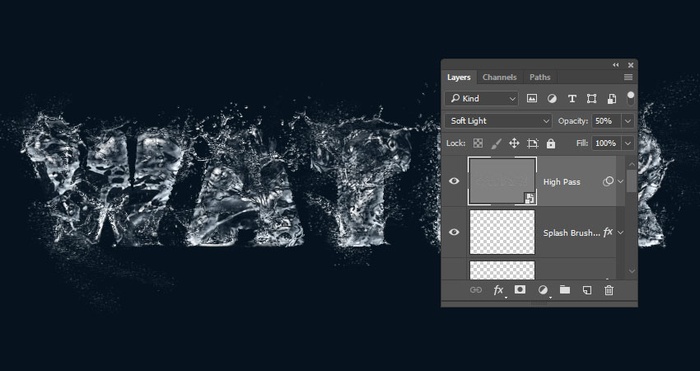The image size is (700, 371).
Task: Switch to the Paths tab
Action: pos(540,77)
